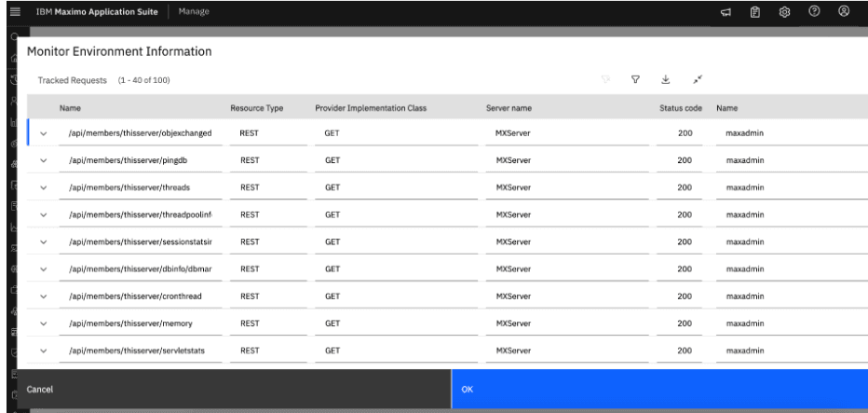Screen dimensions: 868x413
Task: Open the announcements megaphone icon
Action: (x=726, y=12)
